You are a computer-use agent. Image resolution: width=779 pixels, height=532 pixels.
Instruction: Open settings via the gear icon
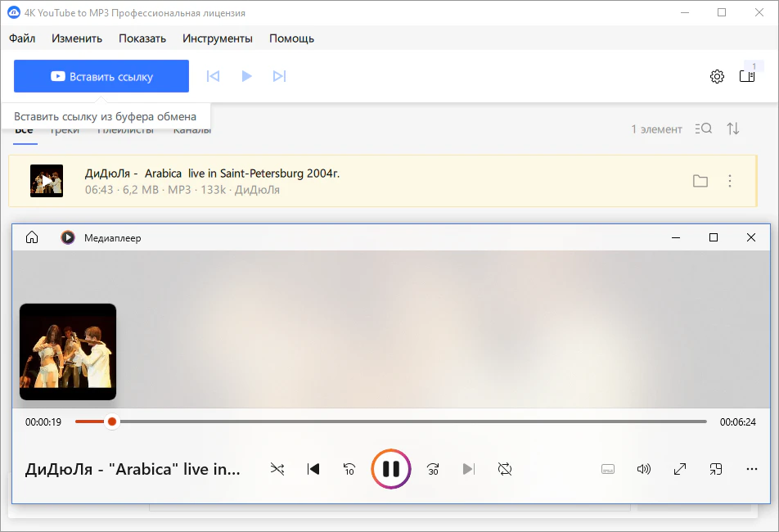pos(717,76)
